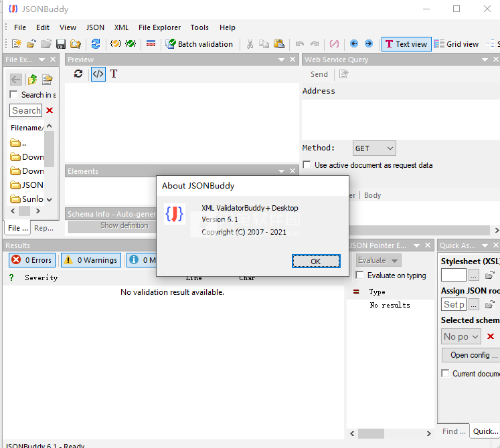
Task: Open the Evaluate dropdown arrow
Action: click(394, 261)
